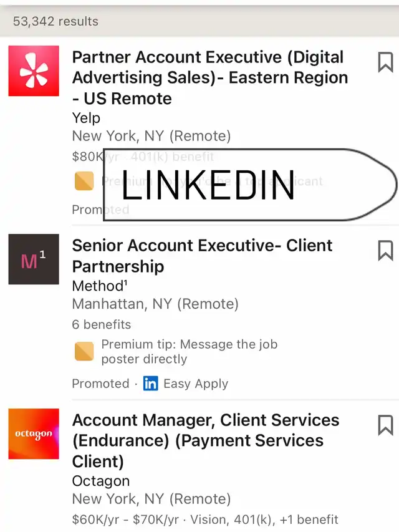Open the Yelp company logo
This screenshot has height=532, width=399.
tap(34, 71)
